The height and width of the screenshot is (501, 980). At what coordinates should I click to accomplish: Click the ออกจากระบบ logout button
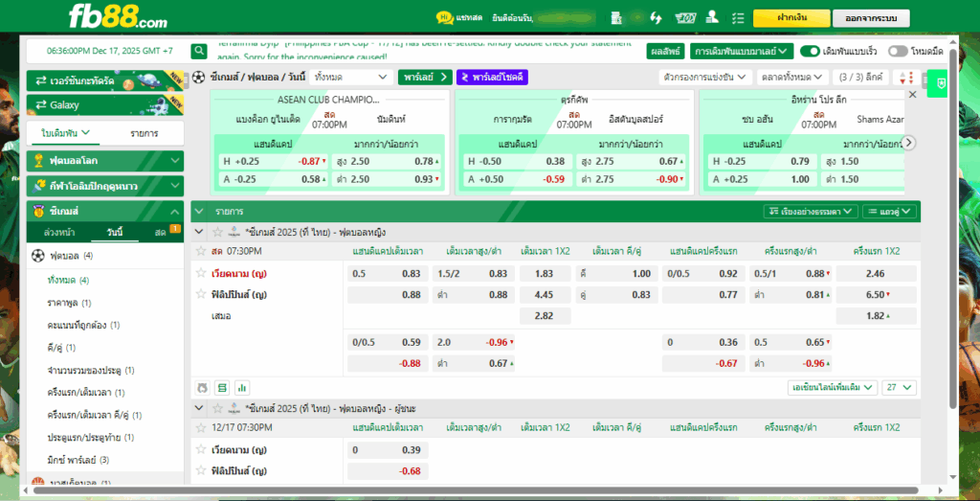(871, 18)
